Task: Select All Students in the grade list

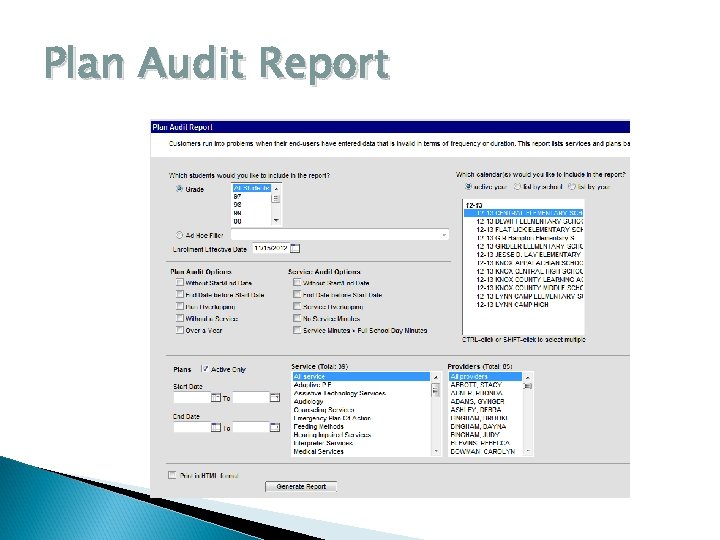Action: [252, 188]
